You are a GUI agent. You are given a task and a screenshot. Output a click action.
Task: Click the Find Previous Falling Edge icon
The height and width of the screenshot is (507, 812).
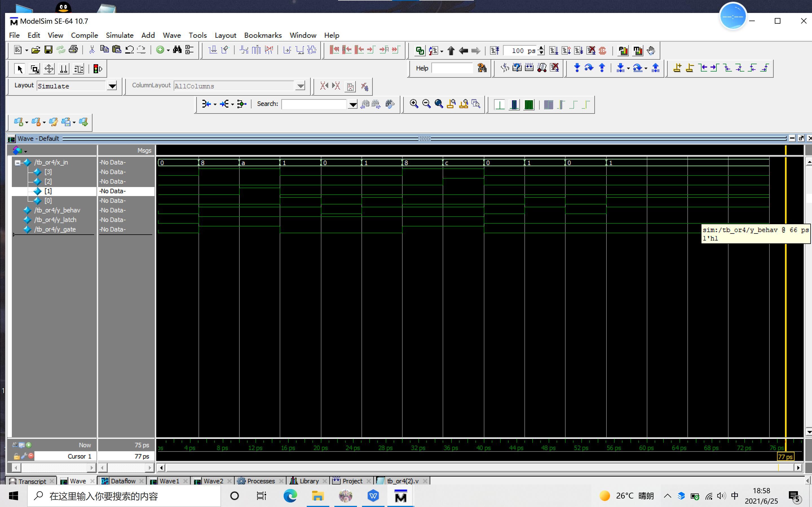tap(727, 68)
